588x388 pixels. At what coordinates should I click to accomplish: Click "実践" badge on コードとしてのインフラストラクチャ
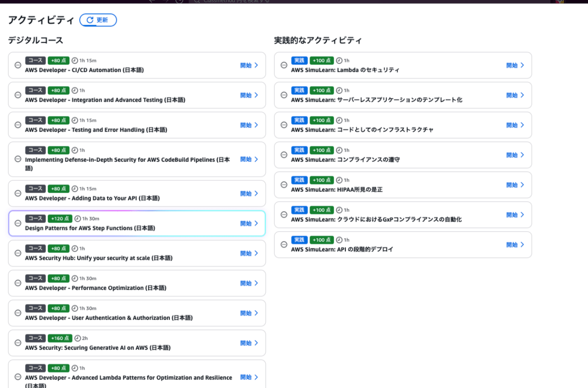(x=299, y=121)
